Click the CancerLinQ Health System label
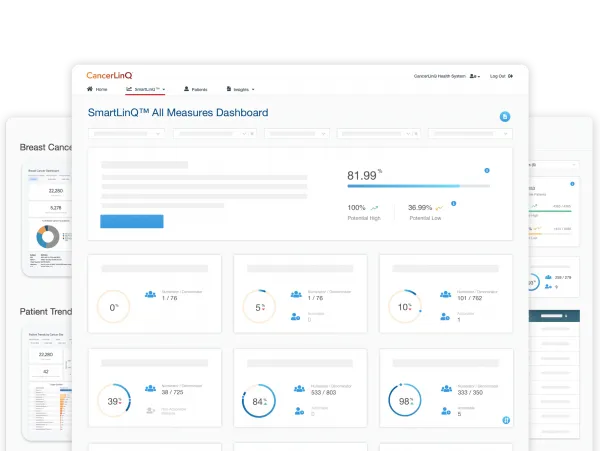This screenshot has height=451, width=600. [440, 76]
